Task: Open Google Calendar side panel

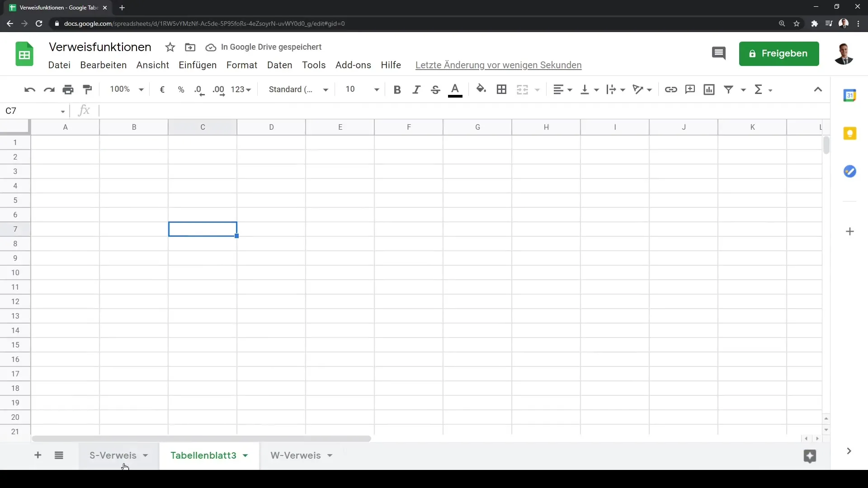Action: [850, 95]
